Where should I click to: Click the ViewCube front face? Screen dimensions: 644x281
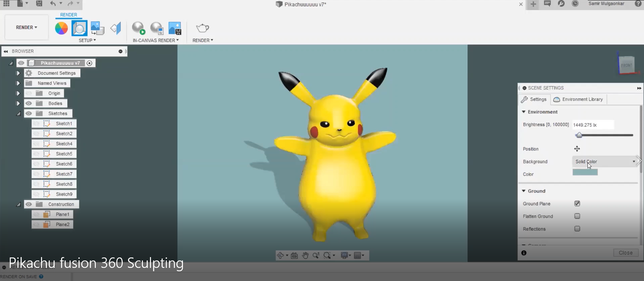point(626,65)
